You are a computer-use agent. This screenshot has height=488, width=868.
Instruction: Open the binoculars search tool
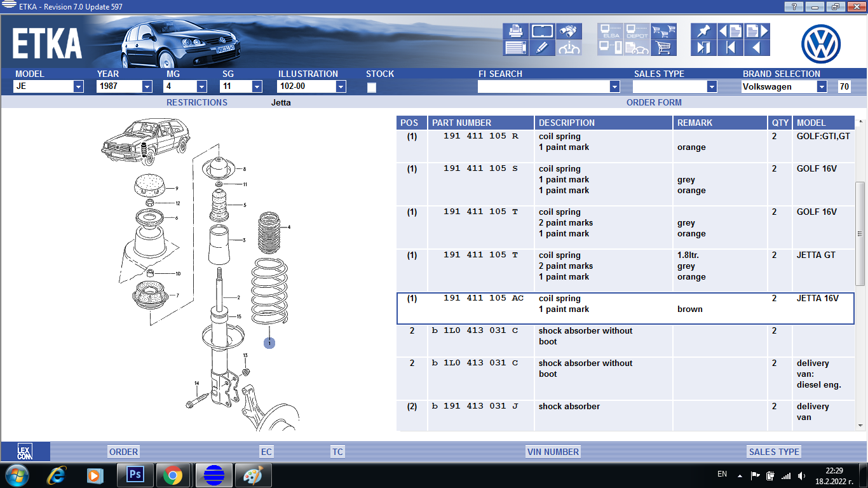click(569, 31)
